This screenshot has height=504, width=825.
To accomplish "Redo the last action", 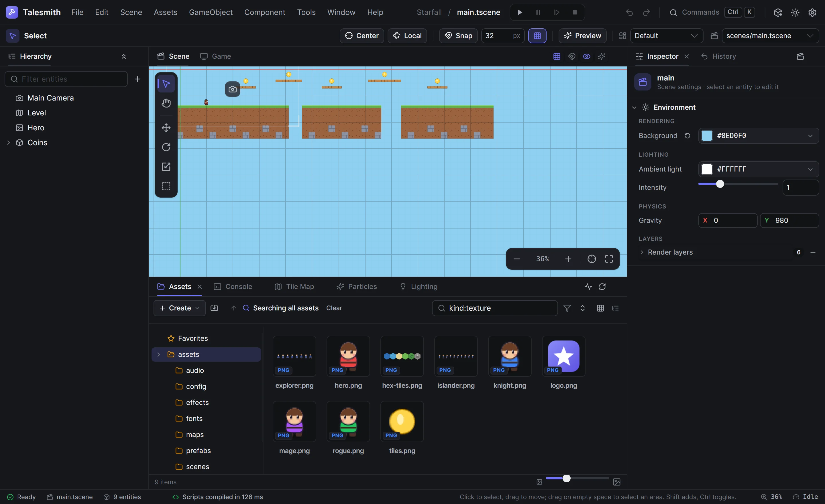I will pyautogui.click(x=646, y=12).
